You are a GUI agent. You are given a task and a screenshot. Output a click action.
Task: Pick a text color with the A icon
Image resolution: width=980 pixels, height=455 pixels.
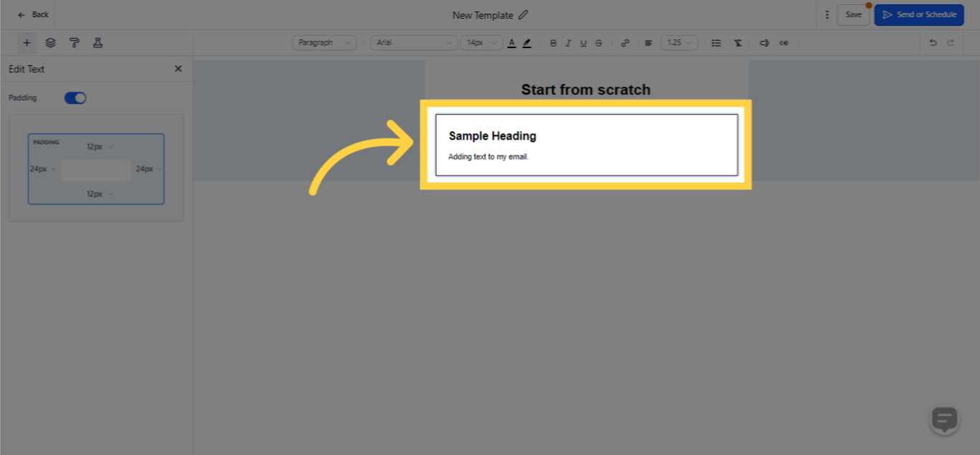512,43
